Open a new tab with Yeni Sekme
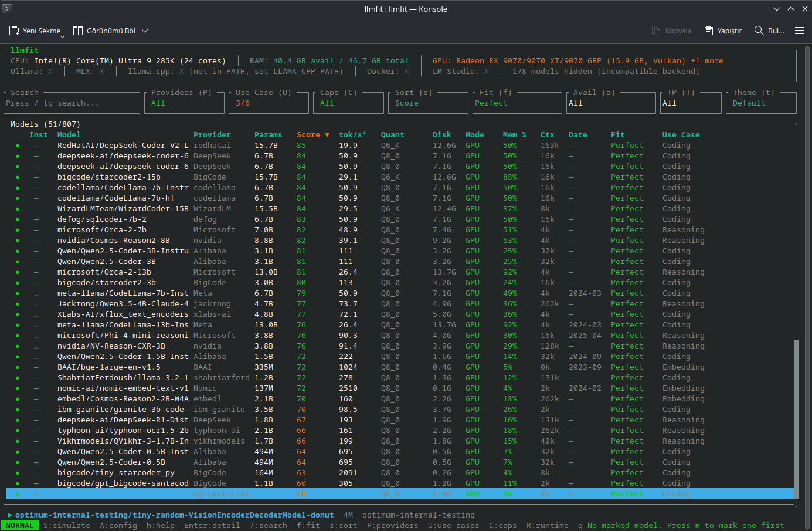 point(35,31)
